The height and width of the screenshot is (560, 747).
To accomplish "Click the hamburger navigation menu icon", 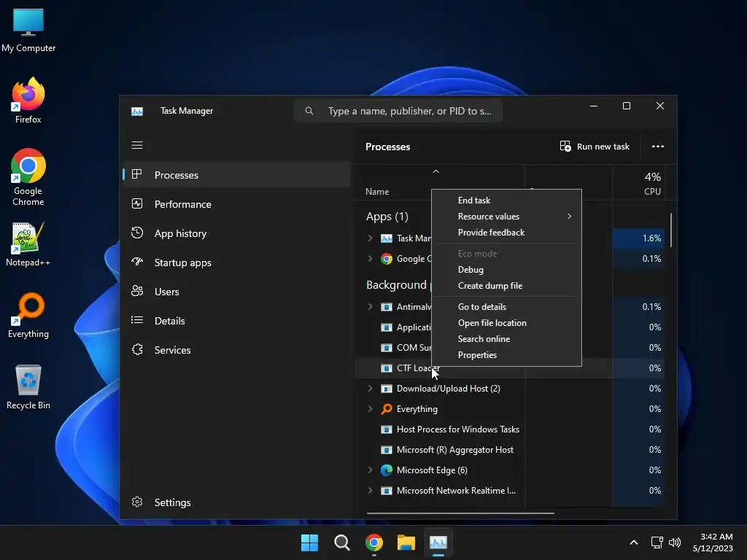I will click(x=137, y=145).
